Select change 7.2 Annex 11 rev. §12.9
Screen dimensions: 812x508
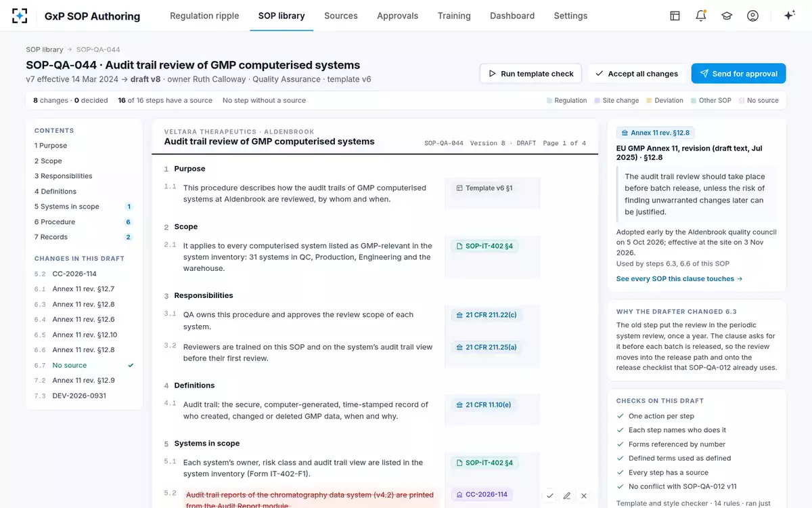pos(84,381)
